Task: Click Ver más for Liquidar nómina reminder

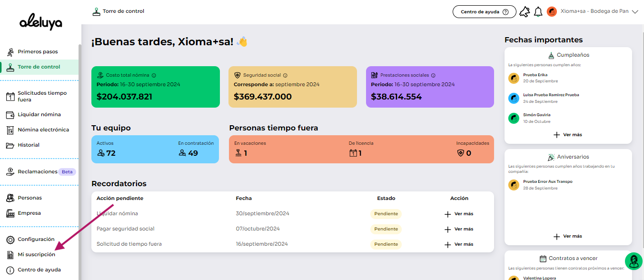Action: click(x=459, y=214)
